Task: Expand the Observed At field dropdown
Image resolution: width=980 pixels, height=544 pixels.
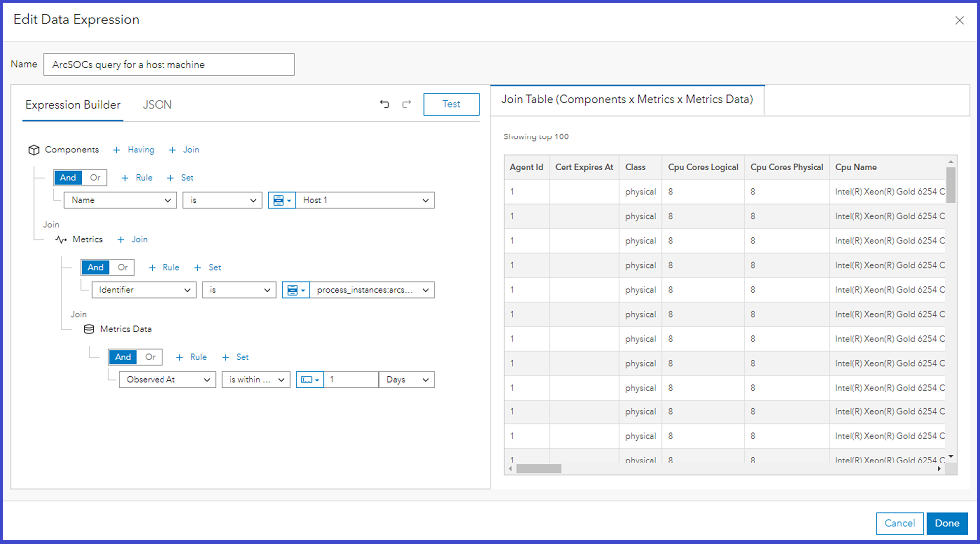Action: tap(166, 380)
